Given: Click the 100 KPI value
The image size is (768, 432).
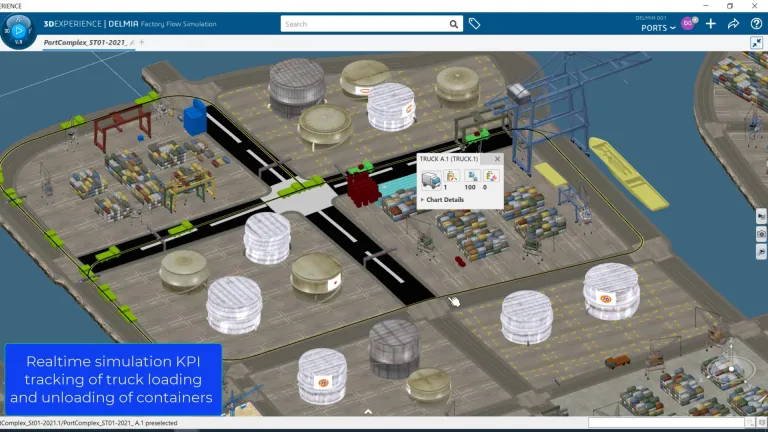Looking at the screenshot, I should pyautogui.click(x=470, y=187).
